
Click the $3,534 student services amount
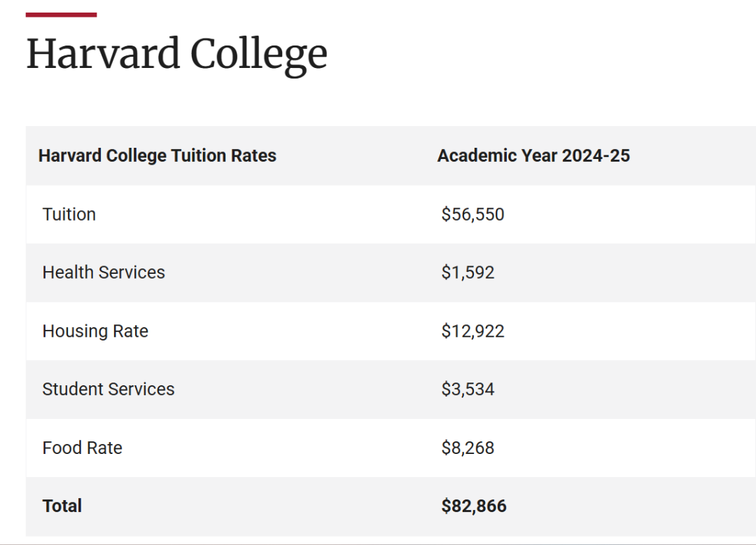[468, 389]
